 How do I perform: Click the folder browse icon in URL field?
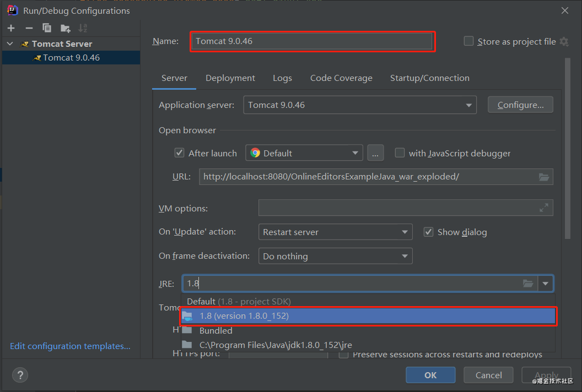(x=544, y=177)
